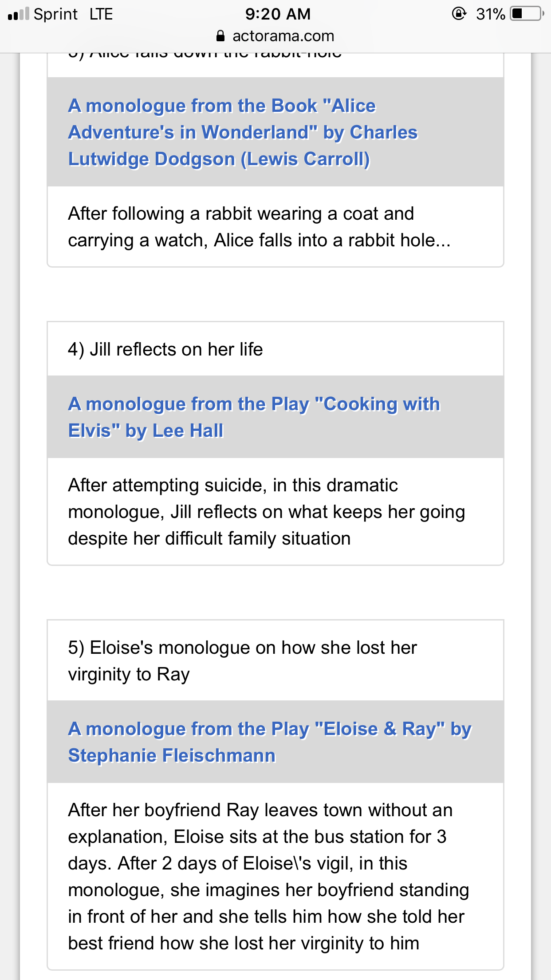Tap the Jill attempting suicide monologue description

click(266, 512)
